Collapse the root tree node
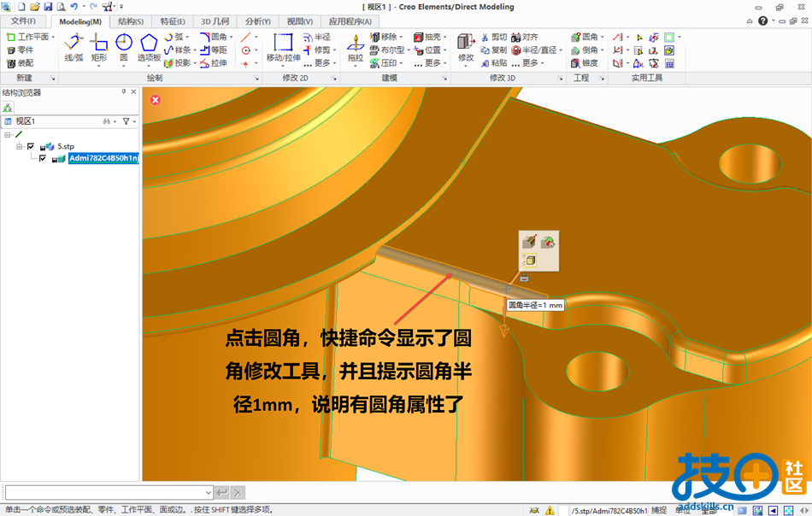Viewport: 812px width, 516px height. [x=7, y=135]
